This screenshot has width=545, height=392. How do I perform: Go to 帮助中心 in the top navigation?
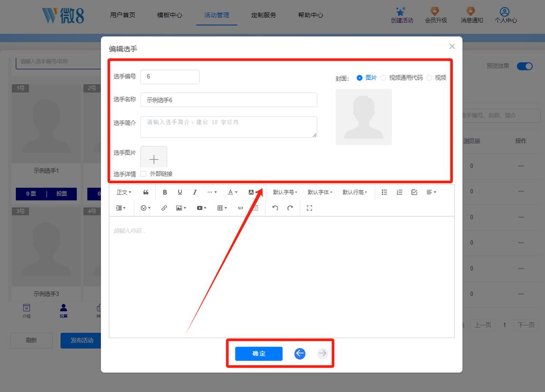point(311,15)
